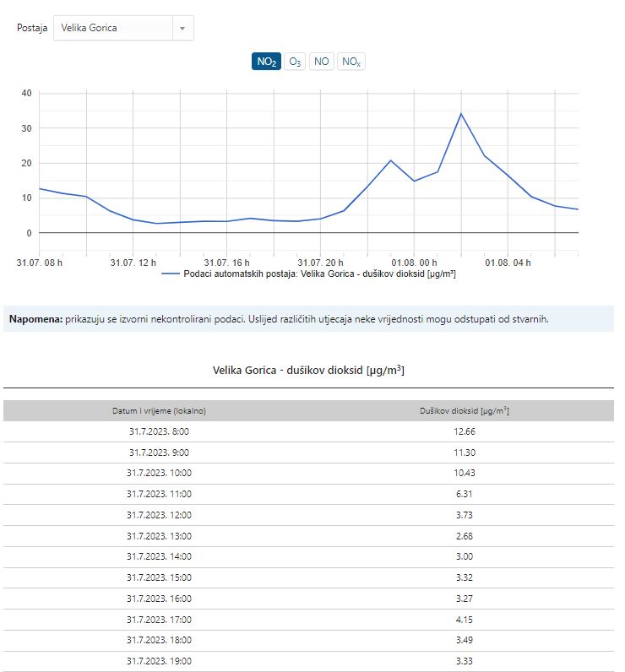Select the NO₂ pollutant button
Screen dimensions: 625x672
[266, 62]
